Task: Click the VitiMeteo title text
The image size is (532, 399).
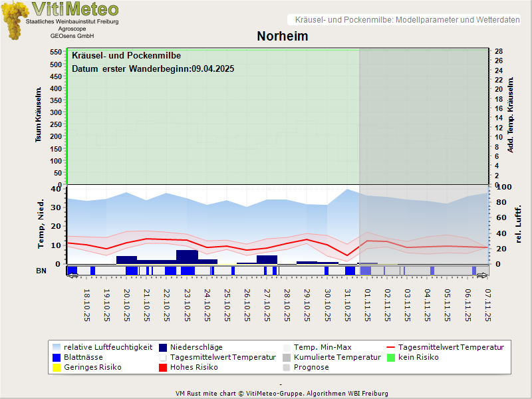Action: (x=75, y=9)
